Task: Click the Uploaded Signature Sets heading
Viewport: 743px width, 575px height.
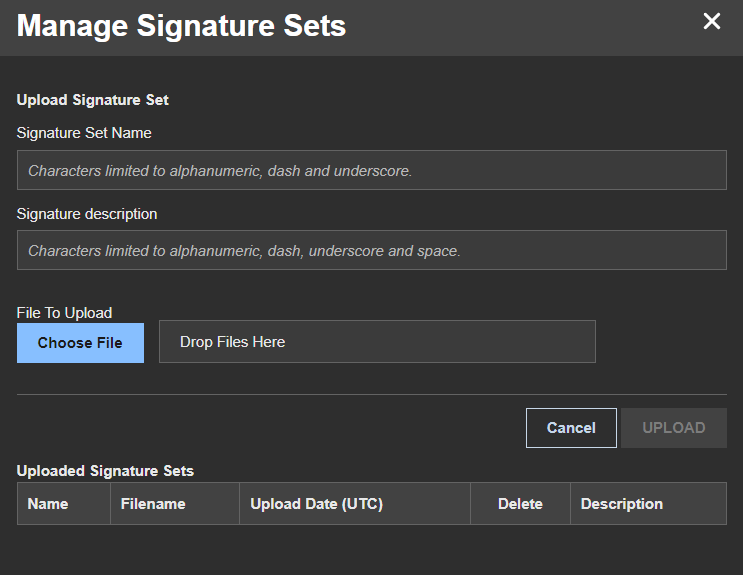Action: coord(105,471)
